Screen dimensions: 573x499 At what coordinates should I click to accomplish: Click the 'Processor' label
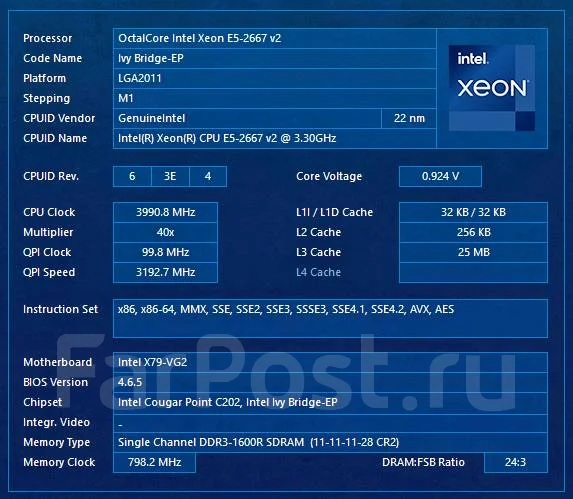tap(48, 38)
